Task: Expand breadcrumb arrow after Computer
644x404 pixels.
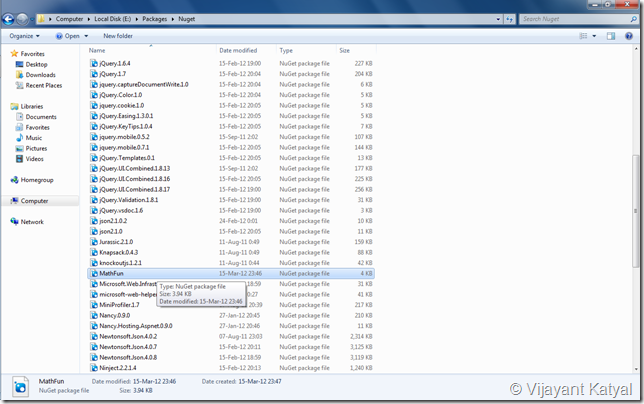Action: pos(89,19)
